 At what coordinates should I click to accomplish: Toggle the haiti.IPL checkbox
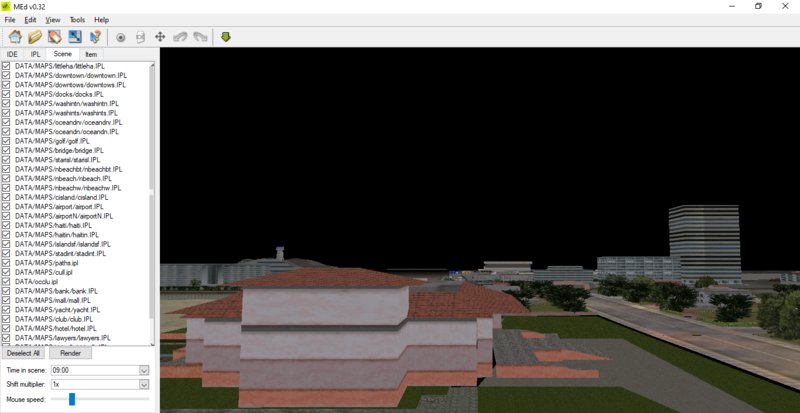click(x=6, y=225)
